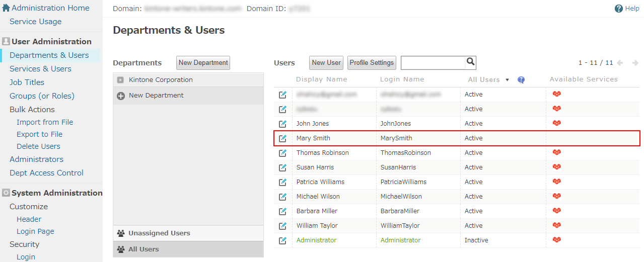Select Thomas Robinson's red service icon
Viewport: 644px width, 262px height.
pos(557,152)
